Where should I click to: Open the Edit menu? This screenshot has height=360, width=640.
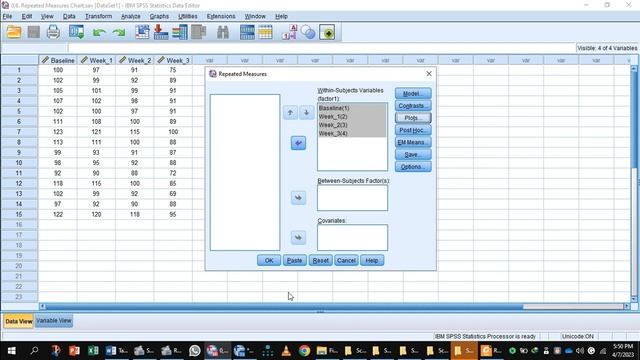(x=27, y=16)
